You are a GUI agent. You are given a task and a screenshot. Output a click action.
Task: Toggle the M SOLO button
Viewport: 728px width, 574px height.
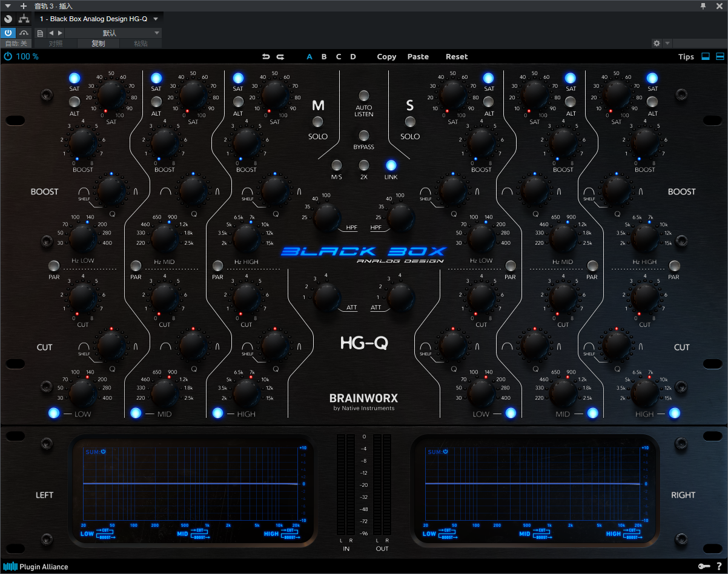[317, 121]
